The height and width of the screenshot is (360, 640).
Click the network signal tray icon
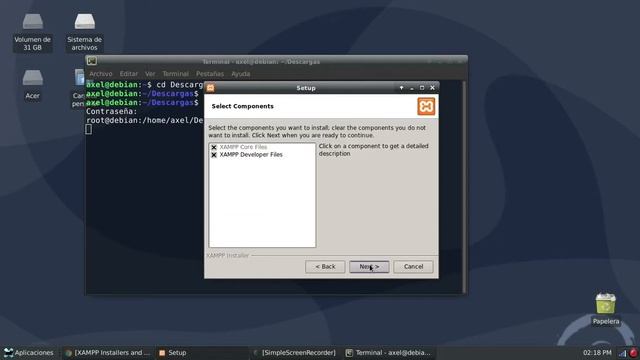pyautogui.click(x=622, y=353)
